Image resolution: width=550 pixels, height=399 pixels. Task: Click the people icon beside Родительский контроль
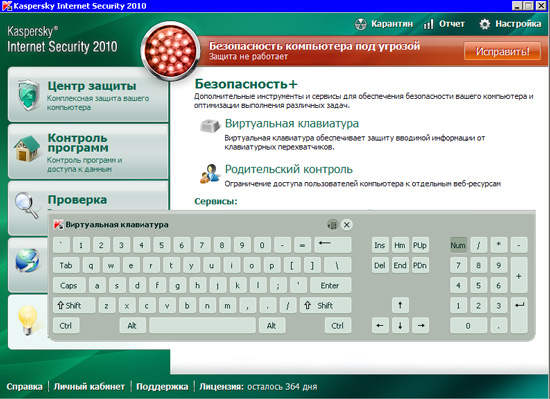tap(209, 174)
